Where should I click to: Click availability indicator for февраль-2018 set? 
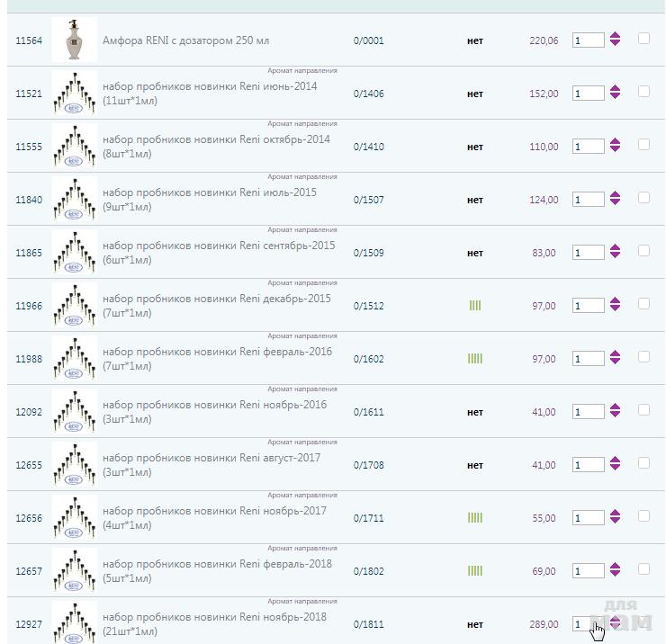point(475,571)
